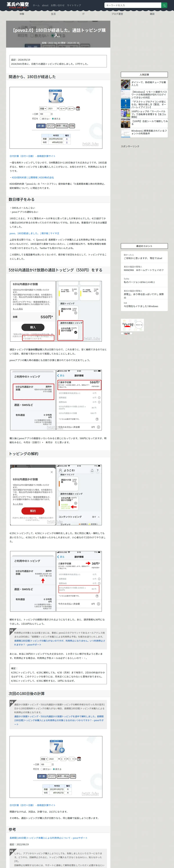Open popular post 「デスクトップのアイコンが変になる」
Image resolution: width=174 pixels, height=868 pixels.
click(149, 104)
